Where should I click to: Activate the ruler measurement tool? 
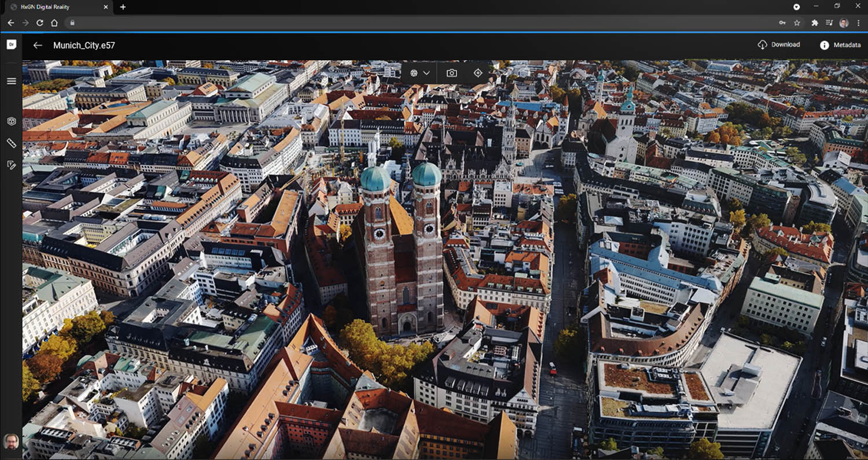(x=11, y=143)
